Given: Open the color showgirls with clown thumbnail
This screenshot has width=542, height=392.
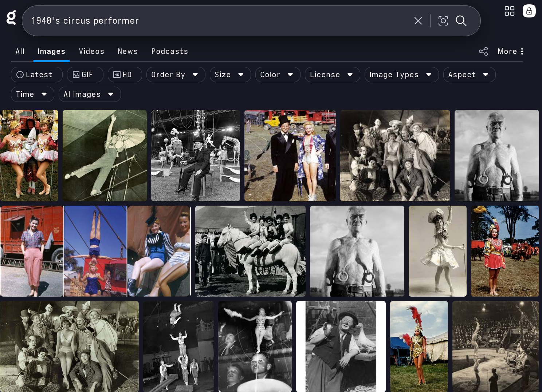Looking at the screenshot, I should (x=29, y=156).
